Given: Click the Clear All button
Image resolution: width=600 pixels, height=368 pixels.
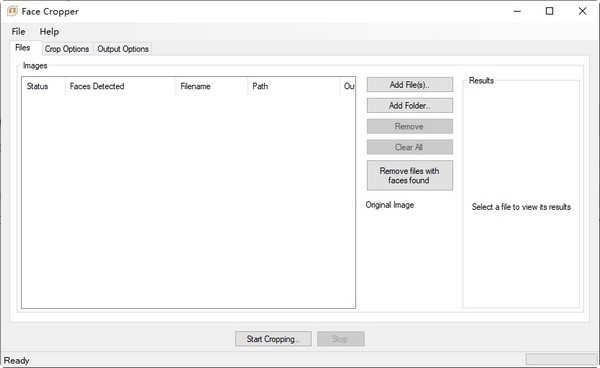Looking at the screenshot, I should click(409, 147).
